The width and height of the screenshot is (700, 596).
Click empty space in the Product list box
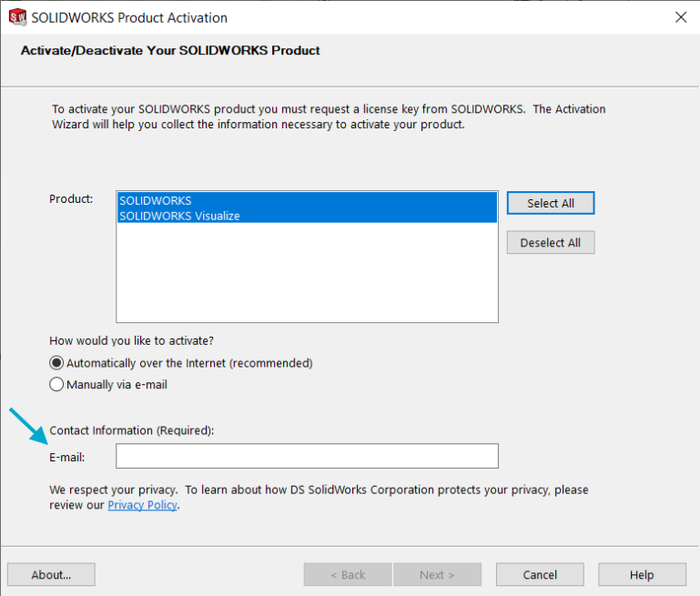(x=307, y=273)
